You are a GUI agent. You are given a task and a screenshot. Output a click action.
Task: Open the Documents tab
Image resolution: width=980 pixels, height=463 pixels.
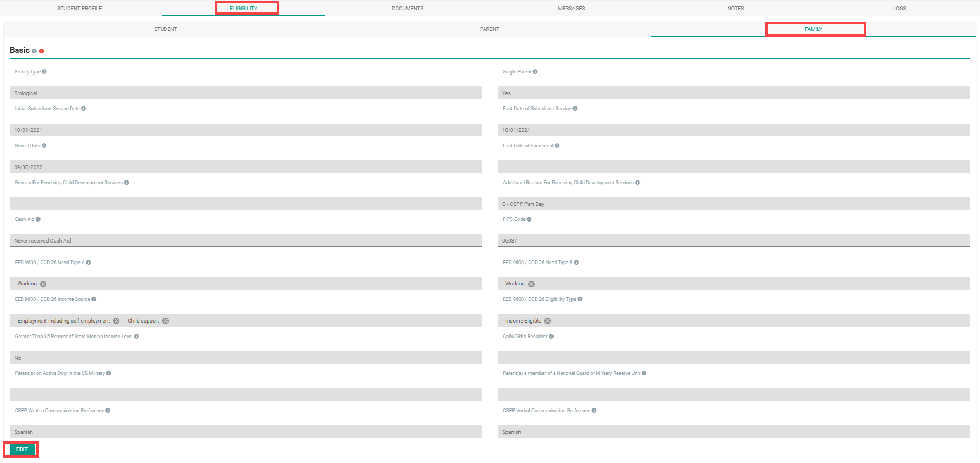pos(408,8)
